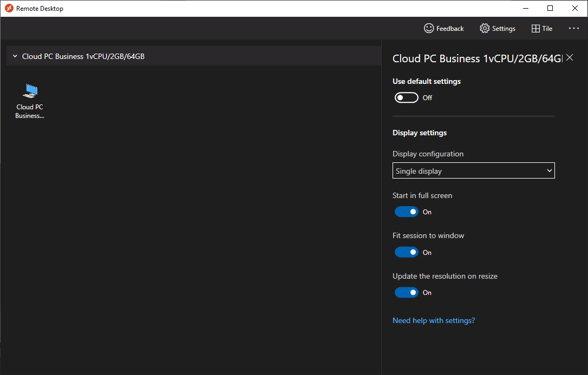
Task: Toggle Update the resolution on resize
Action: click(406, 293)
